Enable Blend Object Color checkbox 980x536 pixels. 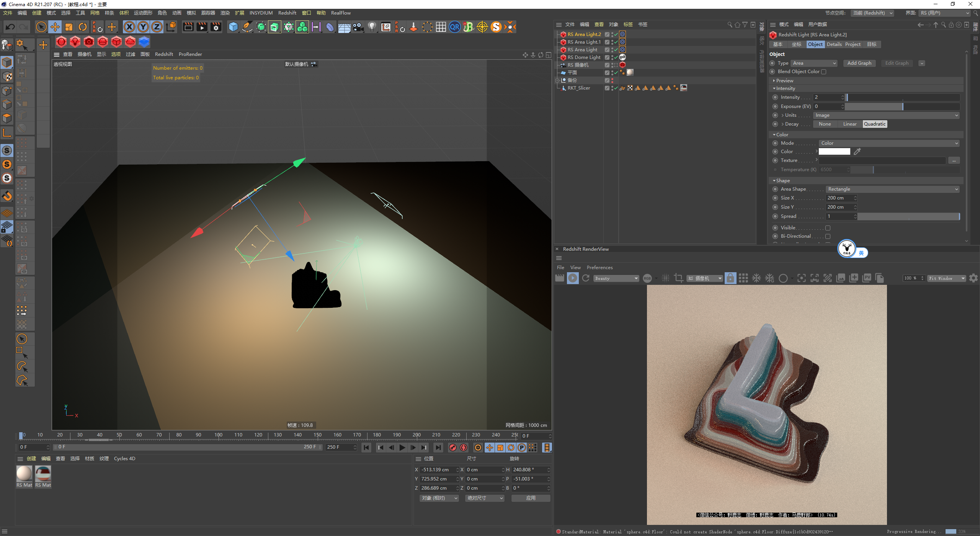(824, 72)
